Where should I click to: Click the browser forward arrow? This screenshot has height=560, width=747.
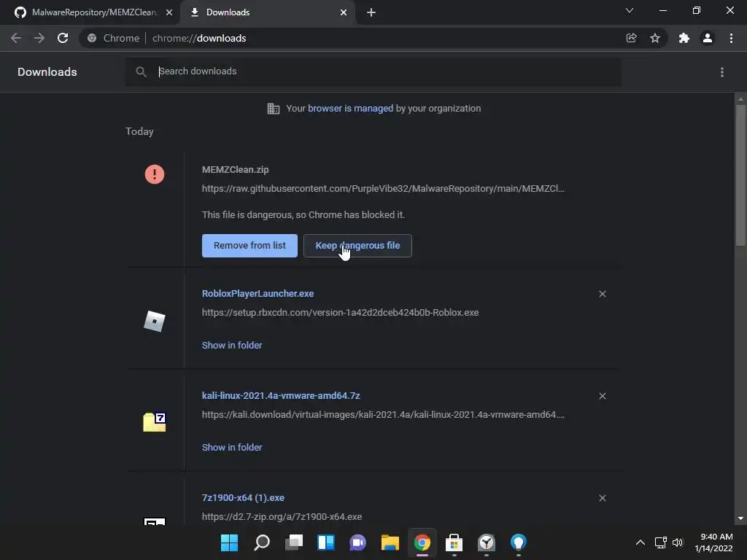[39, 38]
